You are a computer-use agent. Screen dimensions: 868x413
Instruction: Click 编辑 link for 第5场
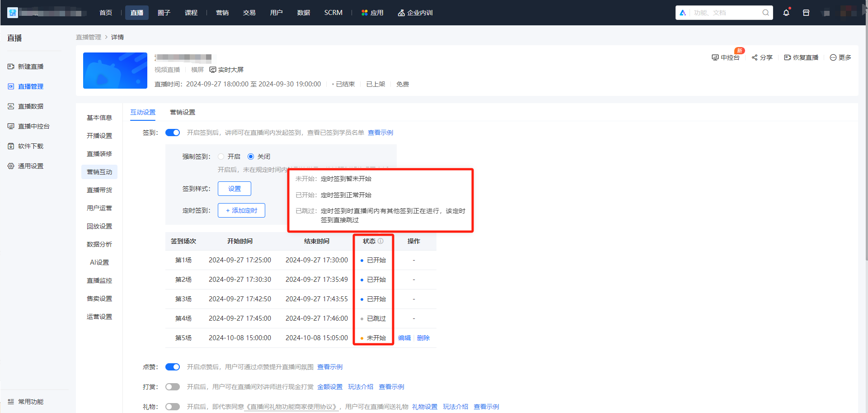[404, 338]
